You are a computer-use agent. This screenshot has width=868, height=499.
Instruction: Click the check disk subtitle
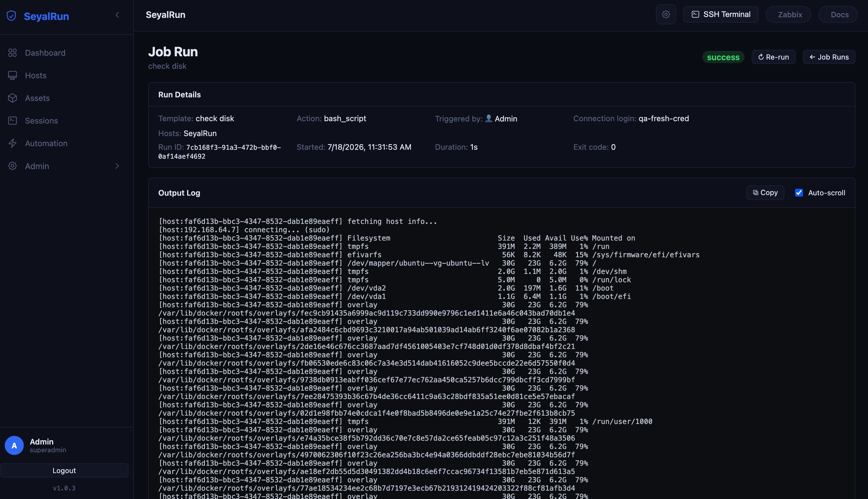tap(167, 66)
